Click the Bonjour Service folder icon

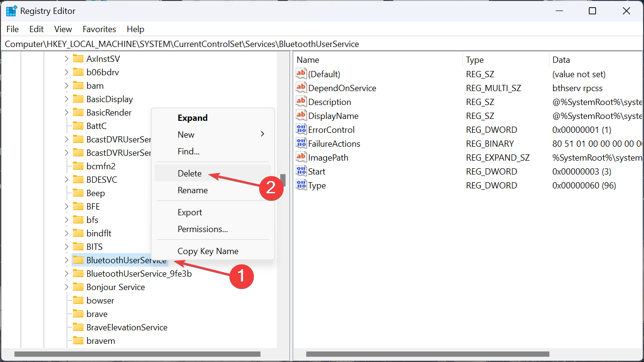[78, 287]
